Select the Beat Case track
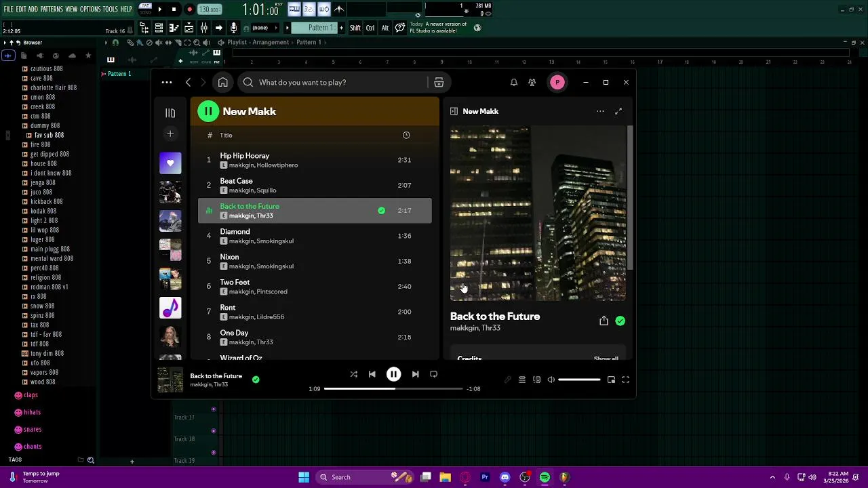 tap(315, 185)
